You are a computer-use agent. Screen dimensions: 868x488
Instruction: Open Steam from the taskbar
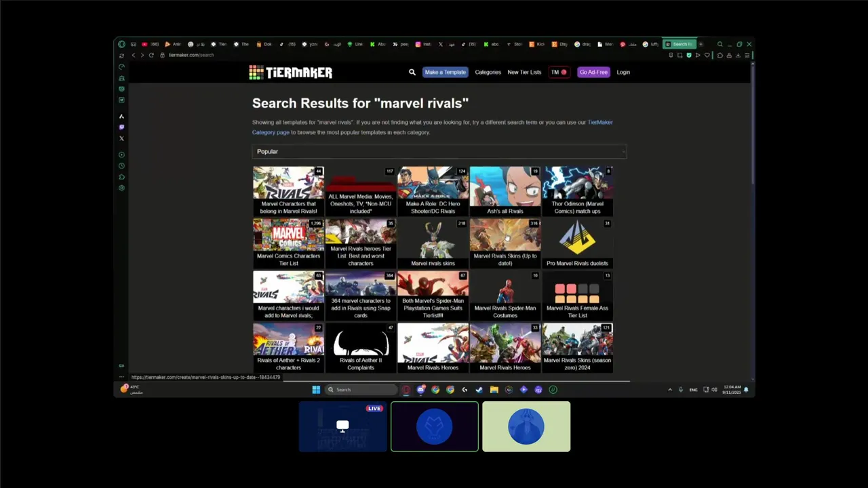click(x=479, y=390)
